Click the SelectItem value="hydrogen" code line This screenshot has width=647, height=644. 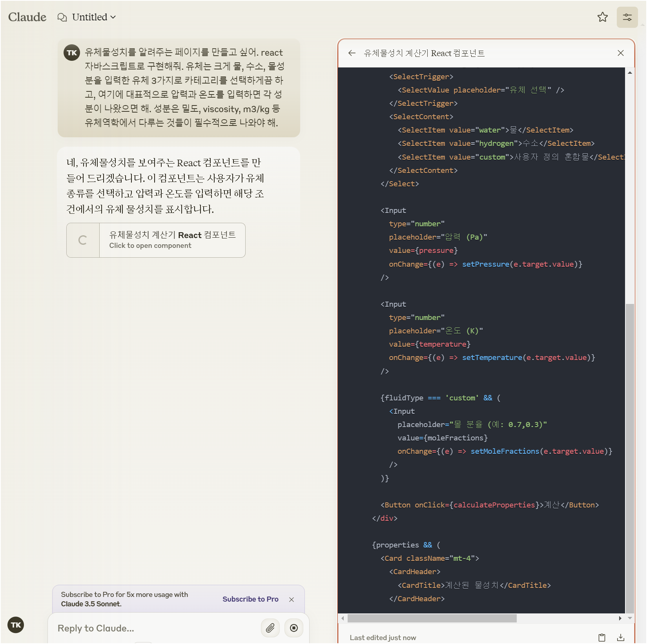tap(496, 143)
